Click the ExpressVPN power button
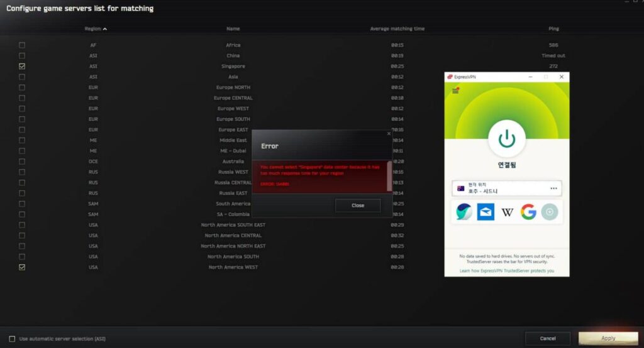 click(x=507, y=139)
